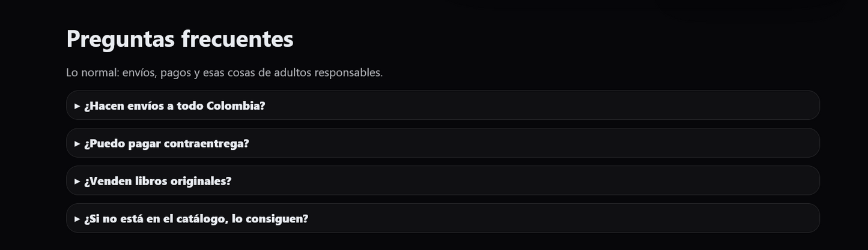This screenshot has height=250, width=868.
Task: Click the 'Preguntas frecuentes' heading
Action: tap(180, 39)
